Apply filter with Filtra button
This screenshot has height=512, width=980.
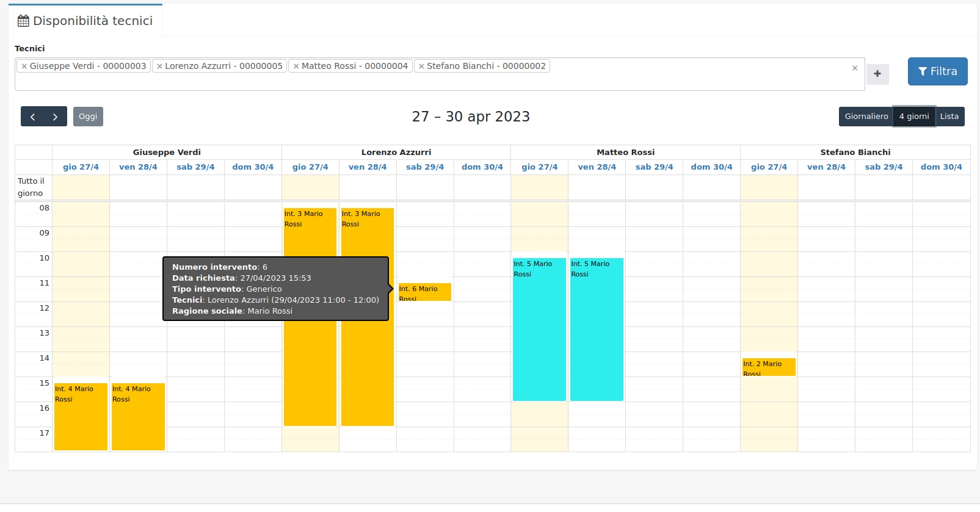coord(937,71)
